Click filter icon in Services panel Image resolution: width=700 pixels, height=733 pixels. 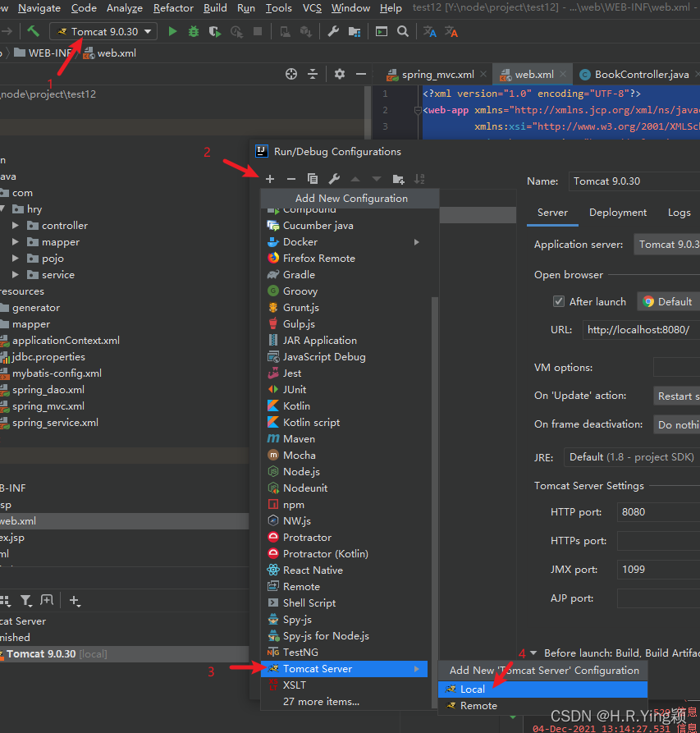pos(26,601)
